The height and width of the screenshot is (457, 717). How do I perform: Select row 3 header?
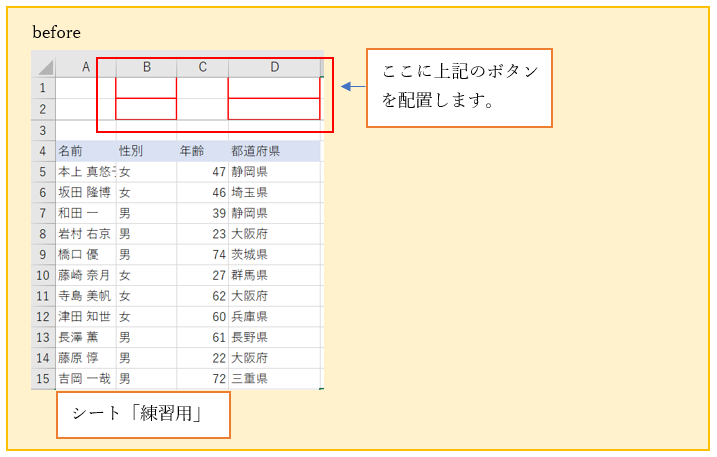[43, 130]
